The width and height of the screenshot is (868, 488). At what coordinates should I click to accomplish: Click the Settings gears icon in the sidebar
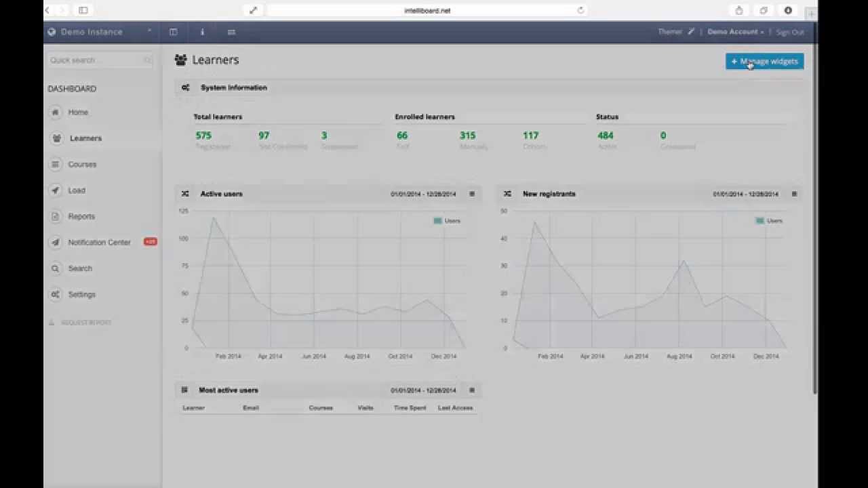56,295
